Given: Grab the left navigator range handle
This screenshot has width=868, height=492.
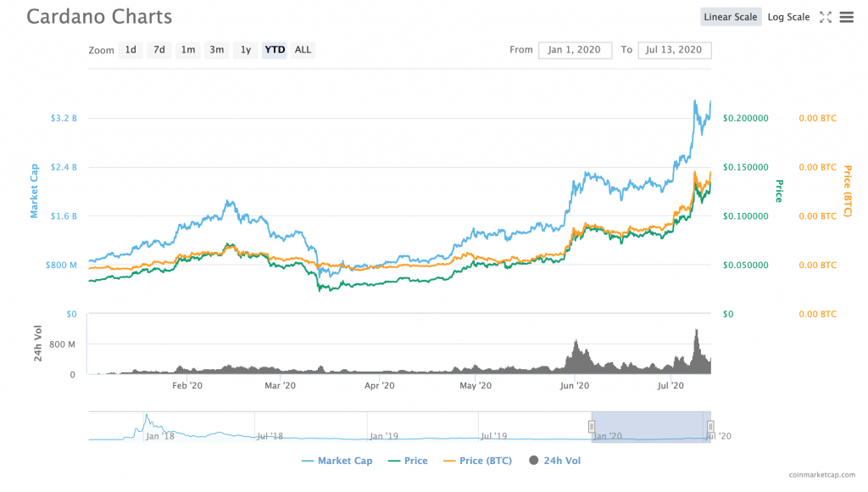Looking at the screenshot, I should (592, 426).
